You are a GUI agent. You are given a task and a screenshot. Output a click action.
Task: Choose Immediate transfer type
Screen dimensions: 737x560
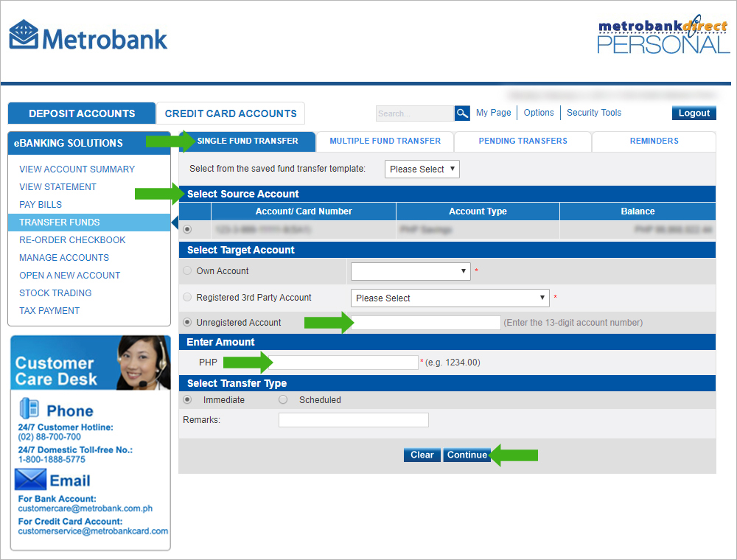[x=187, y=400]
